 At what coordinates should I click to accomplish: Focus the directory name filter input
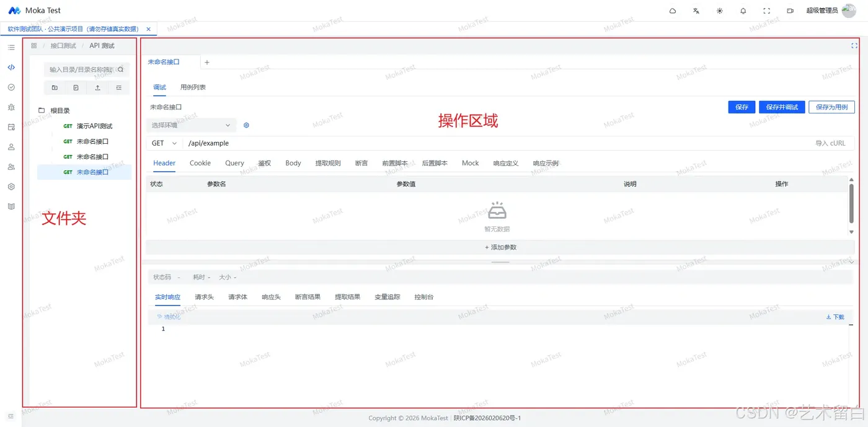[82, 70]
